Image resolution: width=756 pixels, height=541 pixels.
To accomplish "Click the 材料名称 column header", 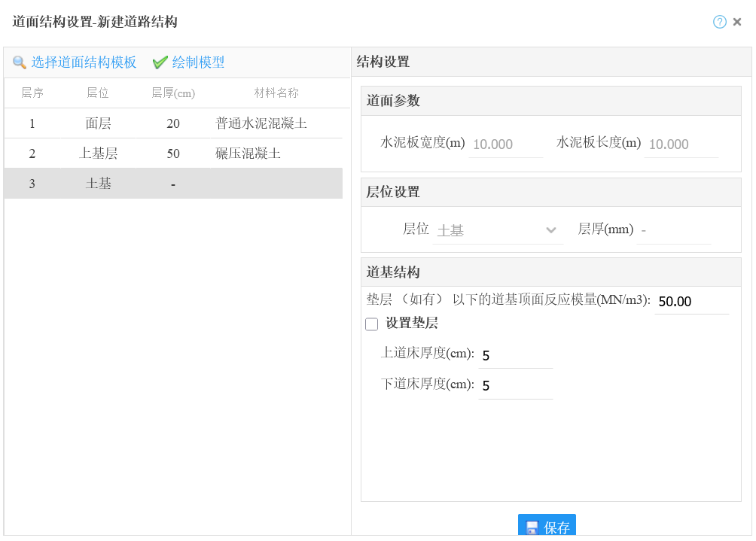I will (276, 93).
